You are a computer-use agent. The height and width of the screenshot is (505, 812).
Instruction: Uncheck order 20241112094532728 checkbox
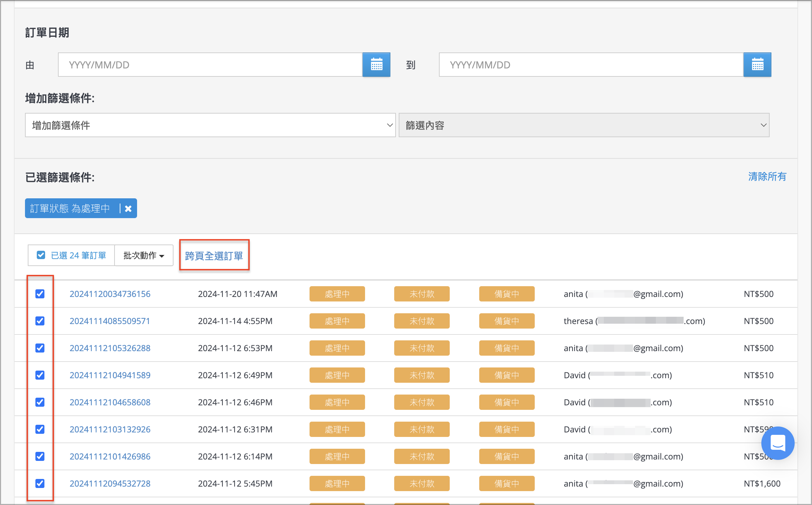pos(40,483)
